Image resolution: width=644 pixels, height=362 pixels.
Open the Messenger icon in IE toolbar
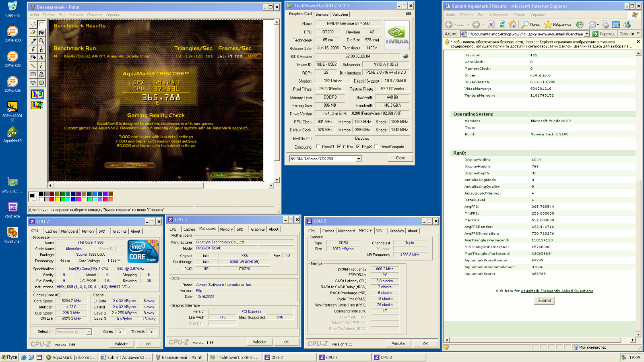tap(627, 25)
